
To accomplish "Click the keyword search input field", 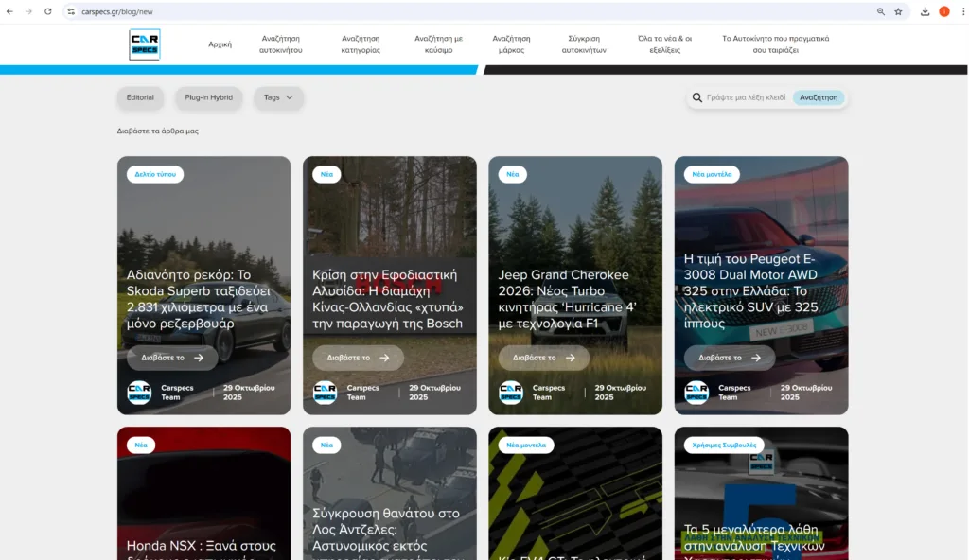I will (x=746, y=97).
